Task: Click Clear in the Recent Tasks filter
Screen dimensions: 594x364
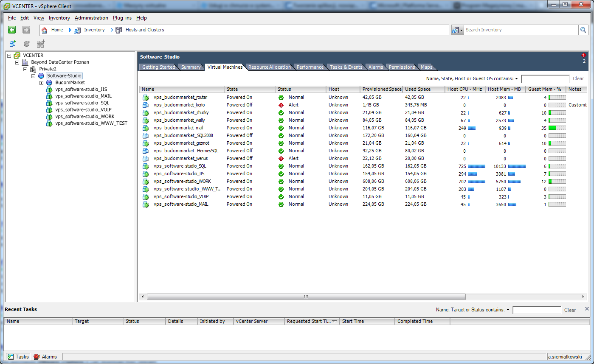Action: click(570, 310)
